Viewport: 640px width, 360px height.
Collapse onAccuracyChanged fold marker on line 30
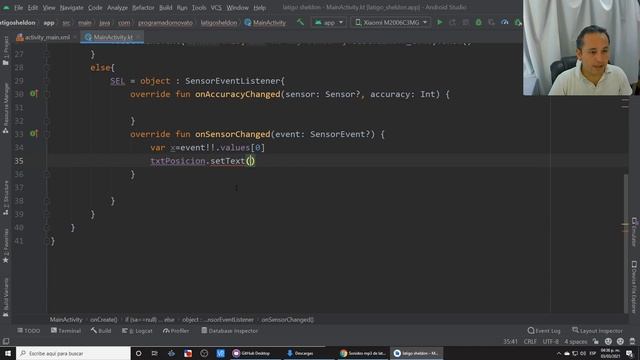click(x=47, y=94)
